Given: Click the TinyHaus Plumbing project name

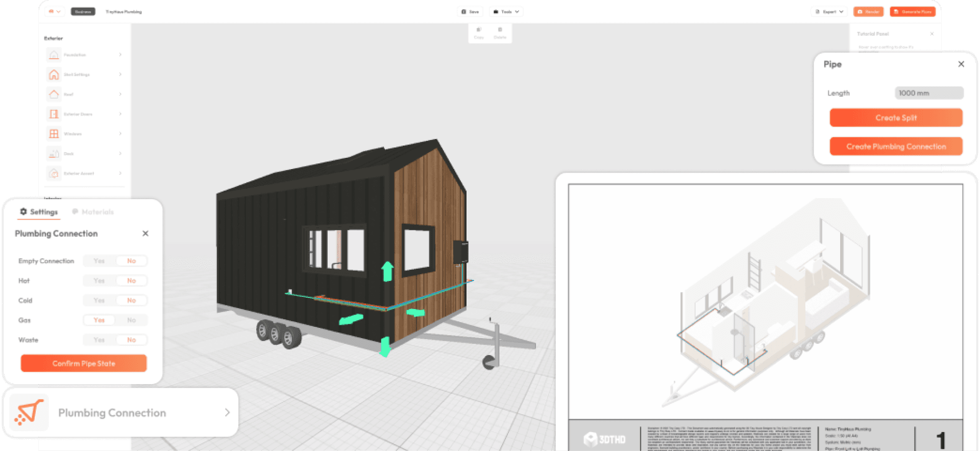Looking at the screenshot, I should pyautogui.click(x=124, y=12).
